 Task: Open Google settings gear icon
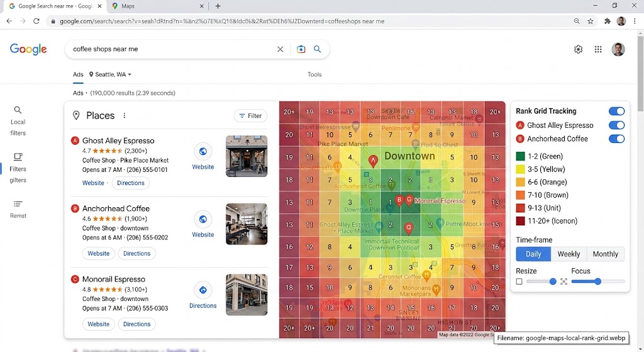pos(579,49)
